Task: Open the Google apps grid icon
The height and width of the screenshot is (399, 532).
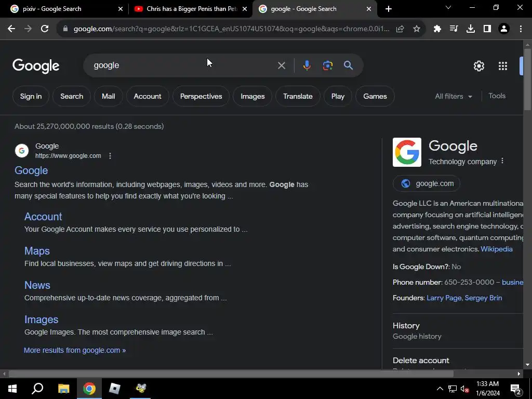Action: (503, 66)
